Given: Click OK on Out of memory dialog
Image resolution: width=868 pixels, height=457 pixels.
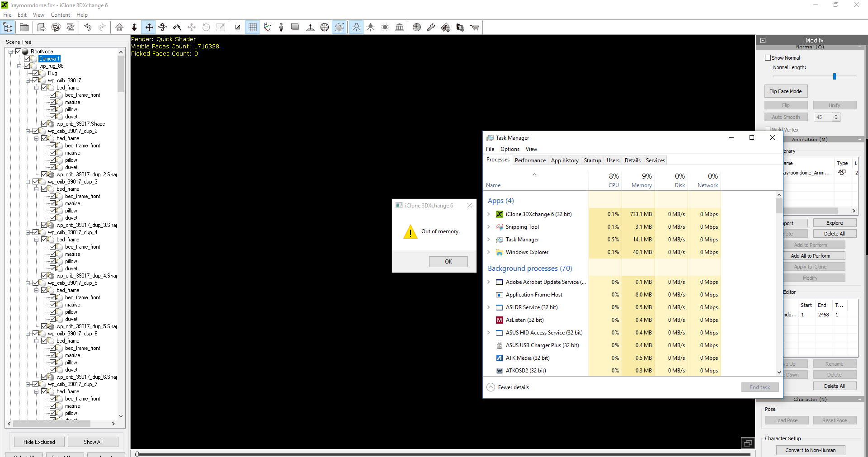Looking at the screenshot, I should (x=448, y=262).
